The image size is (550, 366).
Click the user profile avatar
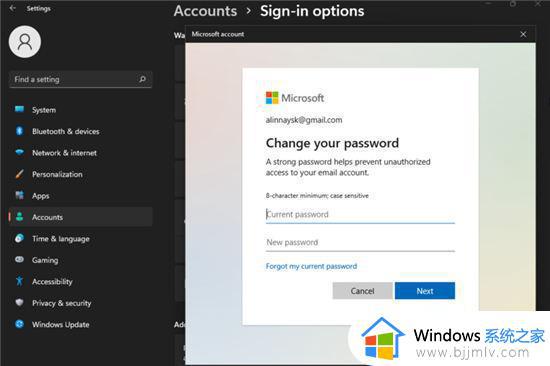pos(25,42)
